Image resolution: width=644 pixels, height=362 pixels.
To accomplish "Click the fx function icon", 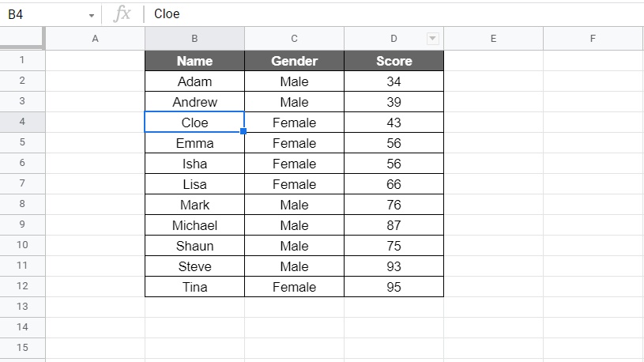I will click(122, 14).
